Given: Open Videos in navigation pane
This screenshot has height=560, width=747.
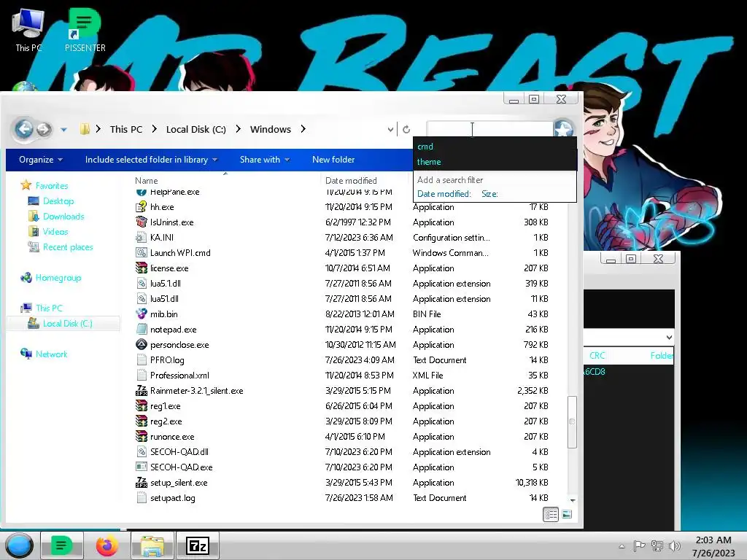Looking at the screenshot, I should tap(55, 231).
